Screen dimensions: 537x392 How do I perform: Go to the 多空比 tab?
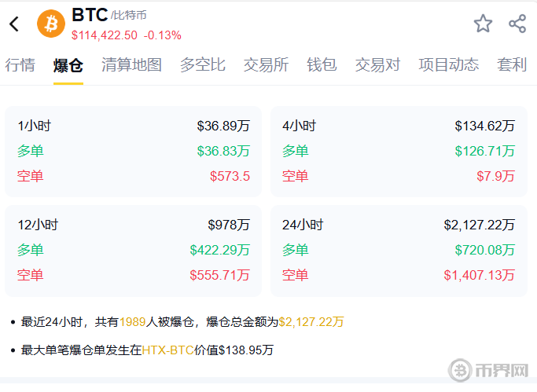click(202, 65)
